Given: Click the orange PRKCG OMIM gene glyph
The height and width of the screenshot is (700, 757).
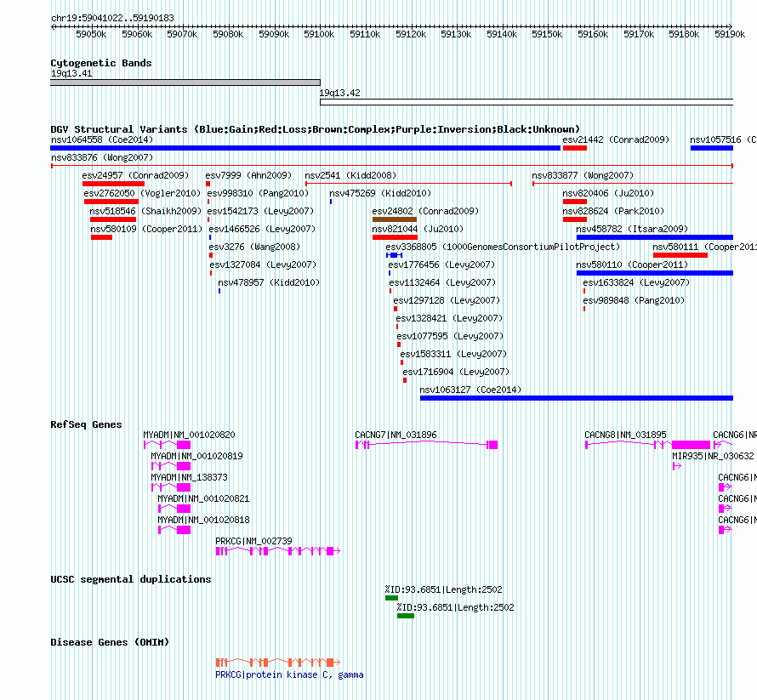Looking at the screenshot, I should click(277, 663).
